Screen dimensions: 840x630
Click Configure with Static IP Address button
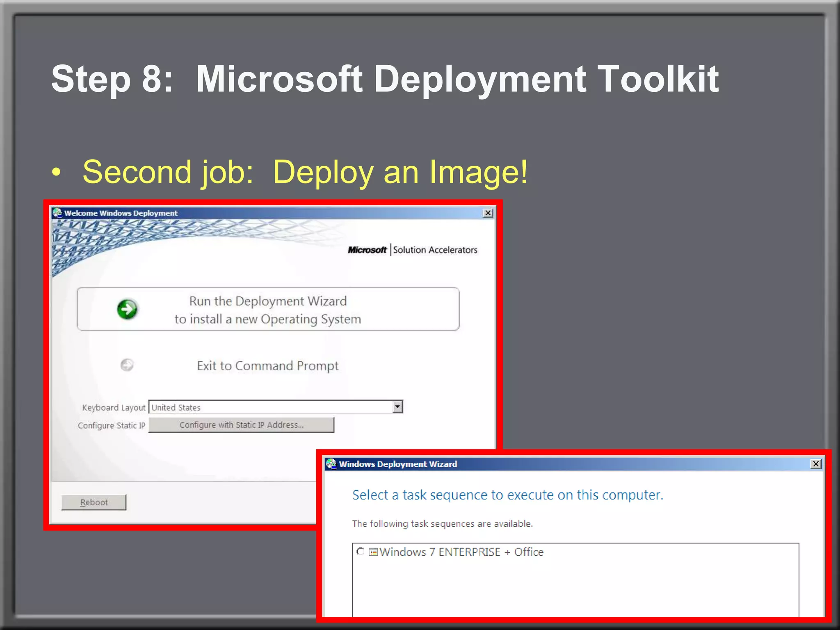click(x=241, y=425)
